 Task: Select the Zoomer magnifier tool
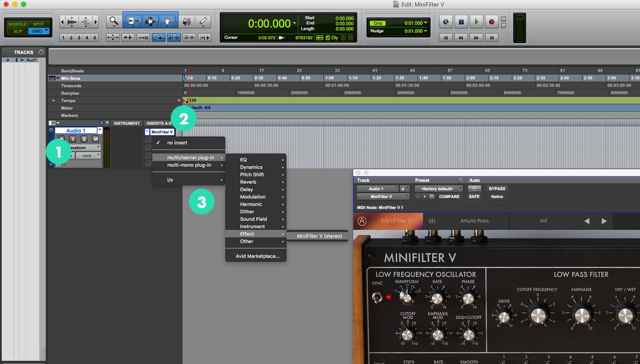113,21
